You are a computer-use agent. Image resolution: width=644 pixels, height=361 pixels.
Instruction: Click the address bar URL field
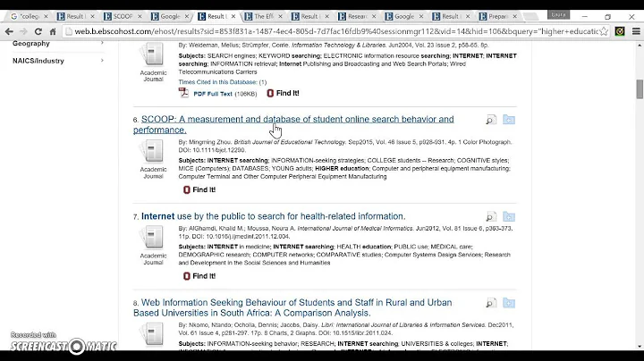[x=336, y=31]
